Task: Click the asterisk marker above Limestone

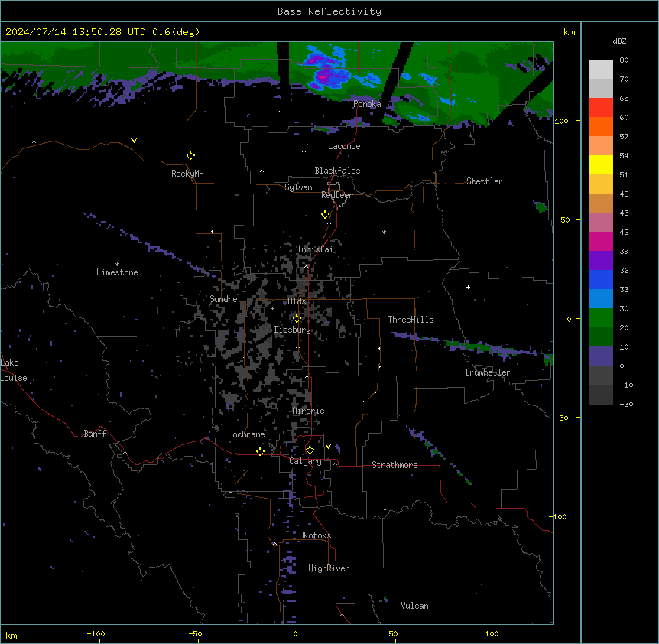Action: point(117,265)
